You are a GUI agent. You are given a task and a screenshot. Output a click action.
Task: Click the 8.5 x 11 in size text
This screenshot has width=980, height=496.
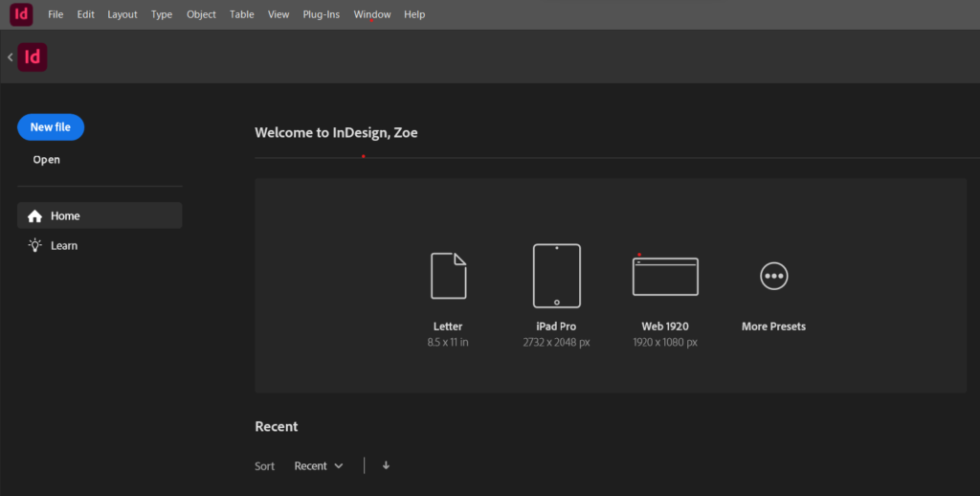(448, 342)
